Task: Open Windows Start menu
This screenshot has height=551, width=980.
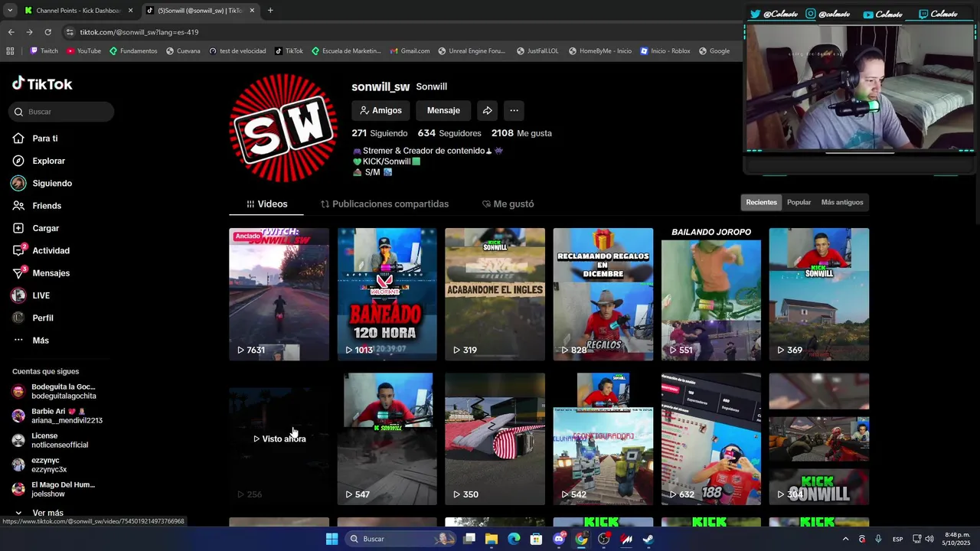Action: click(332, 539)
